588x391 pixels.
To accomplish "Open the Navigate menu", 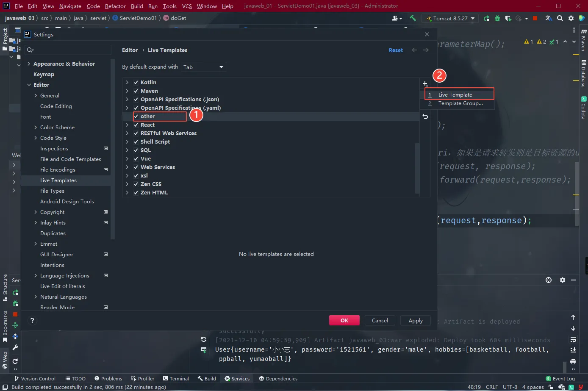I will tap(70, 6).
